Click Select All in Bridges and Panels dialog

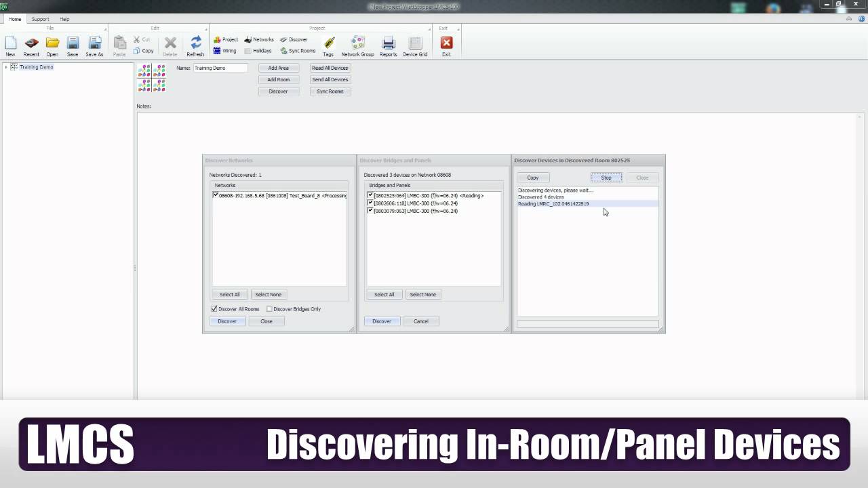384,294
